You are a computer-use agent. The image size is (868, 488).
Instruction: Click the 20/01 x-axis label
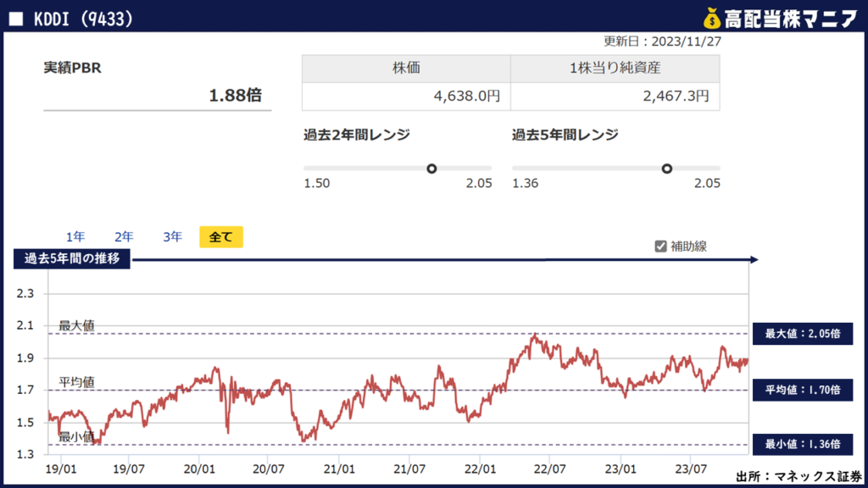tap(199, 469)
